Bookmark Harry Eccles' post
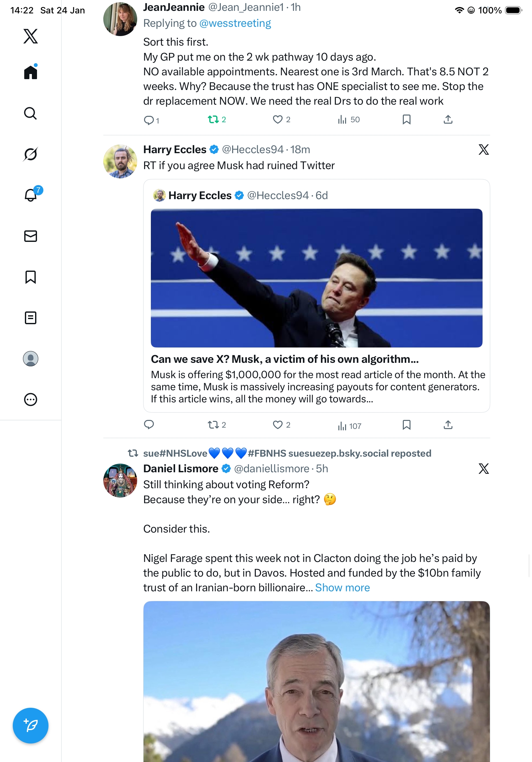Image resolution: width=532 pixels, height=762 pixels. 406,425
